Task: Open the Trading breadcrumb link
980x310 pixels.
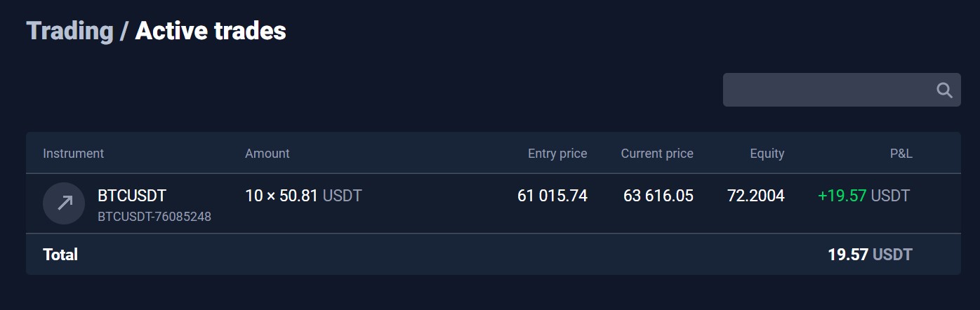Action: (69, 31)
